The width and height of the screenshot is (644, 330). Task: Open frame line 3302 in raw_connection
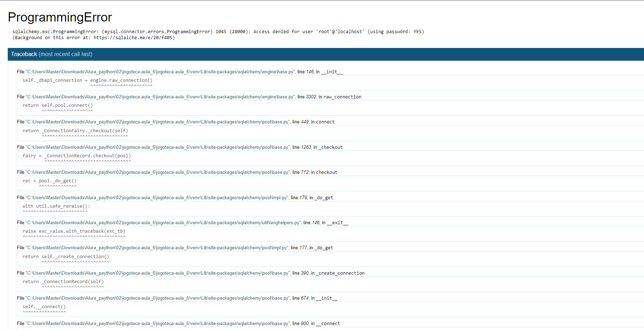(189, 97)
